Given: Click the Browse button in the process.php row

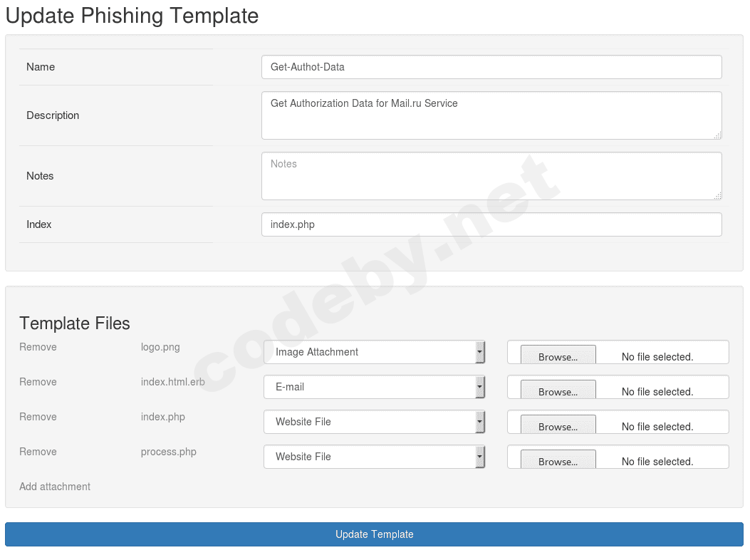Looking at the screenshot, I should [x=558, y=462].
